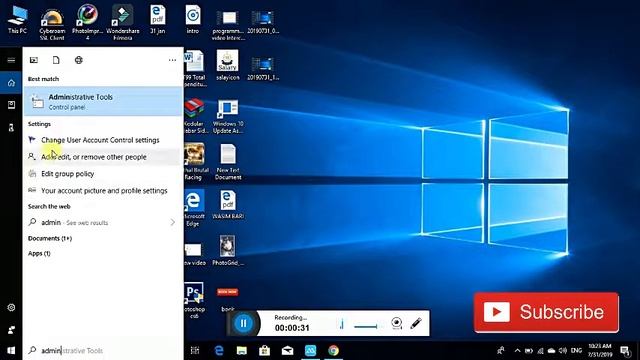640x360 pixels.
Task: Click in the admin search box
Action: [x=103, y=350]
